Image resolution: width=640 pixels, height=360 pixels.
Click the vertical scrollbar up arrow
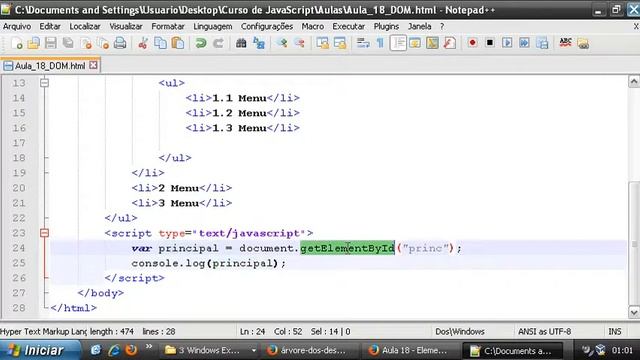tap(633, 82)
